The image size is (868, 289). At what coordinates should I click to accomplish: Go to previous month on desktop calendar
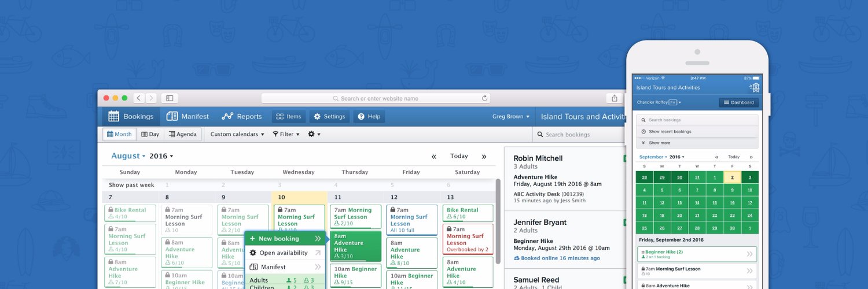click(434, 157)
